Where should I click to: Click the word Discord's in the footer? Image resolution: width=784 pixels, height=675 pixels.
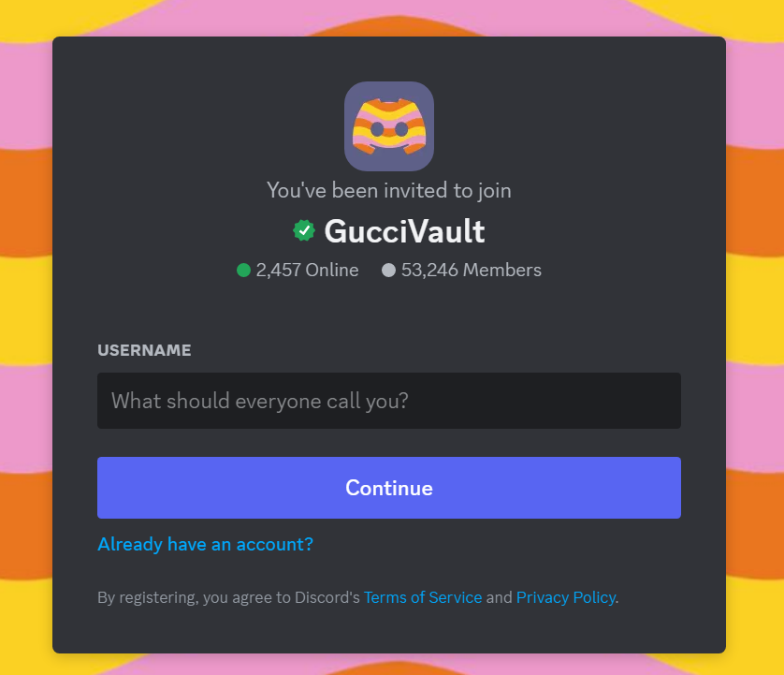click(x=327, y=597)
